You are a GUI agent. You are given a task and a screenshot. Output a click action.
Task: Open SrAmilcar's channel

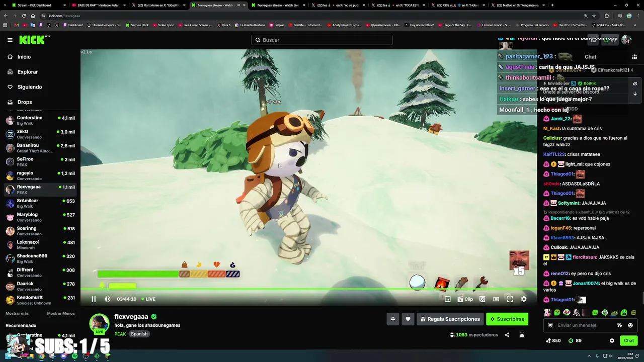point(40,203)
